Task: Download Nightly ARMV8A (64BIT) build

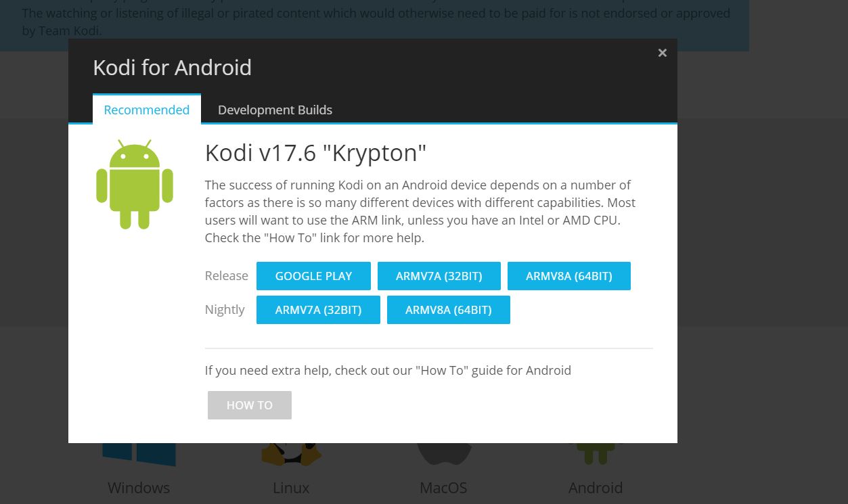Action: (x=448, y=310)
